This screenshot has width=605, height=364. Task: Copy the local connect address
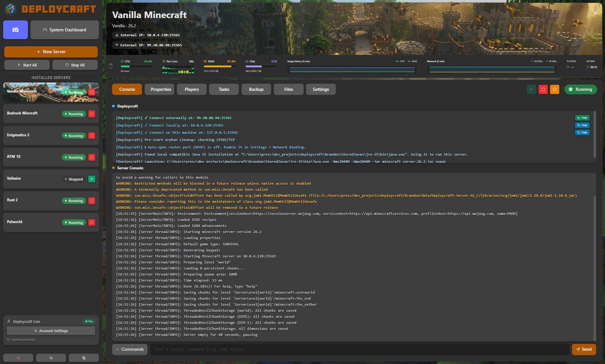[582, 125]
